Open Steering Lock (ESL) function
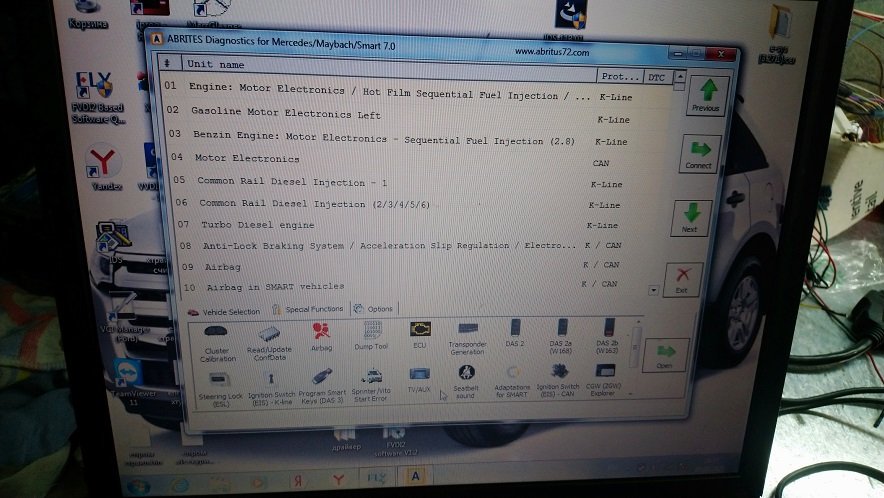The width and height of the screenshot is (884, 498). pyautogui.click(x=220, y=390)
